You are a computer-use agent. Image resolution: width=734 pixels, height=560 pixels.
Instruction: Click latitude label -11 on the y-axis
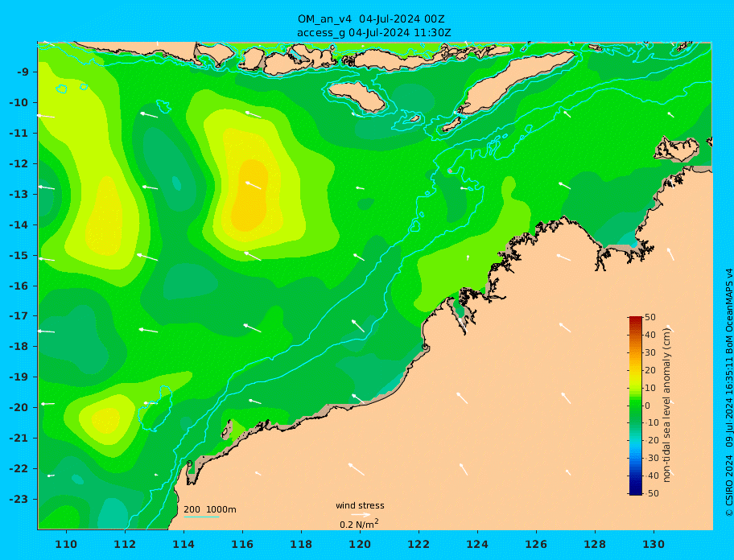pos(19,134)
